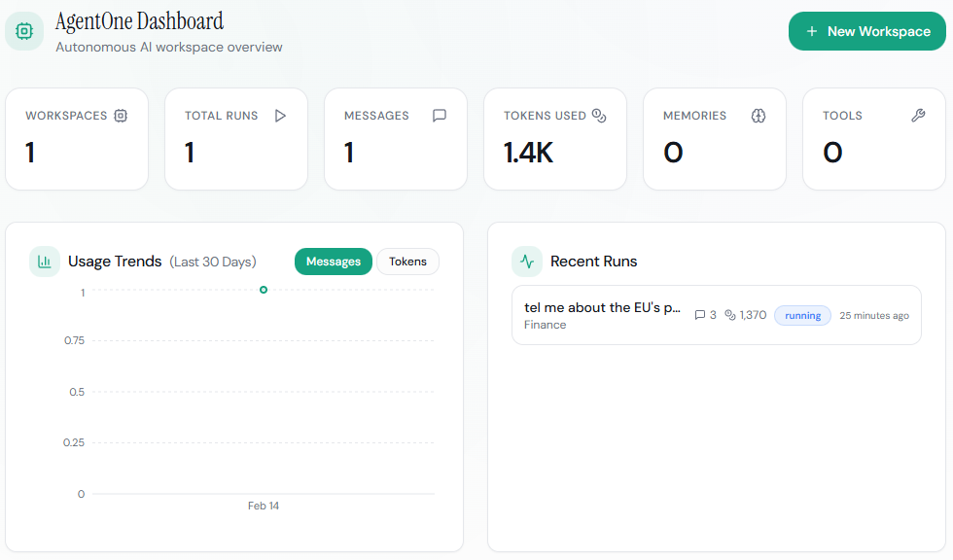This screenshot has height=560, width=953.
Task: Click the Total Runs play icon
Action: click(x=280, y=116)
